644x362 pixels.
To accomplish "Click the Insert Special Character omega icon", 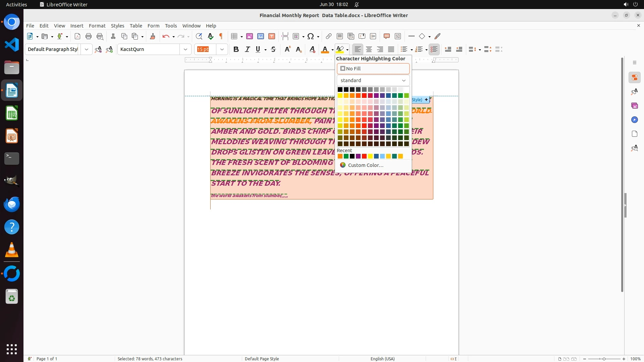I will point(311,37).
